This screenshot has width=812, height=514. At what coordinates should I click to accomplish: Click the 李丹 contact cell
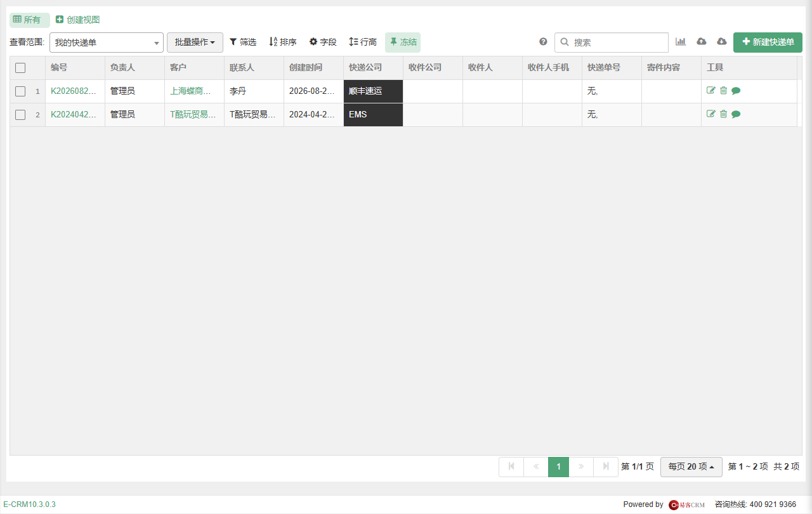click(254, 91)
